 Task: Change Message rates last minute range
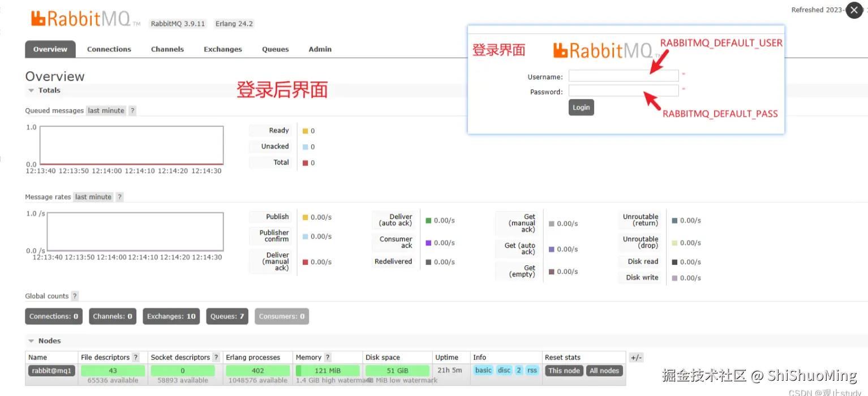click(x=93, y=197)
